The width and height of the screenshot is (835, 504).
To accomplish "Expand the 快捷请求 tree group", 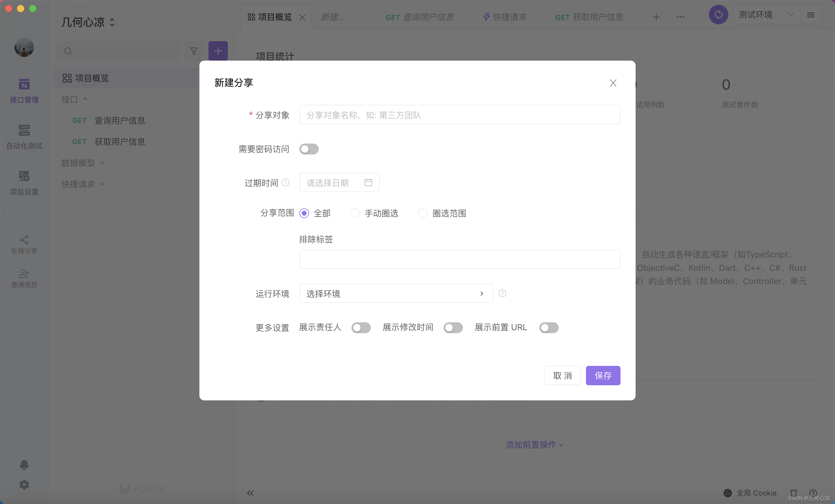I will point(83,184).
